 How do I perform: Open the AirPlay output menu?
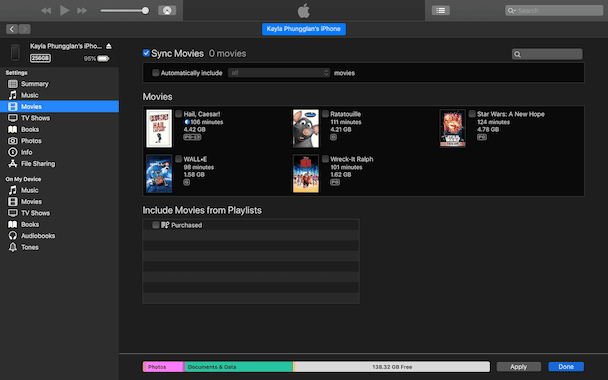pos(167,10)
